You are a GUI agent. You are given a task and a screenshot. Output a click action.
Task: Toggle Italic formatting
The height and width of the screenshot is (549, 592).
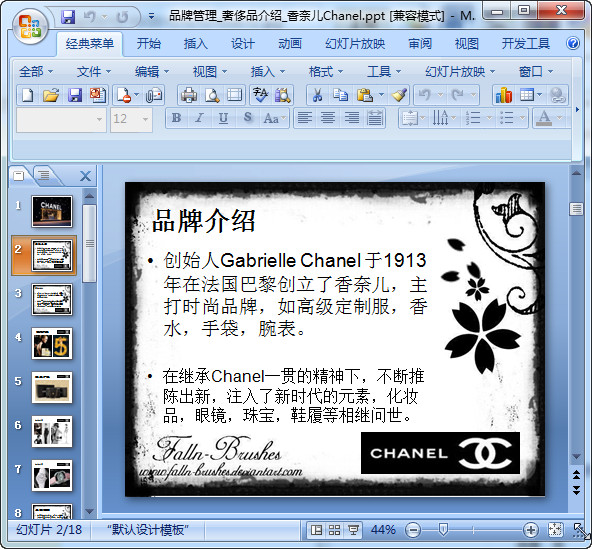pos(199,118)
